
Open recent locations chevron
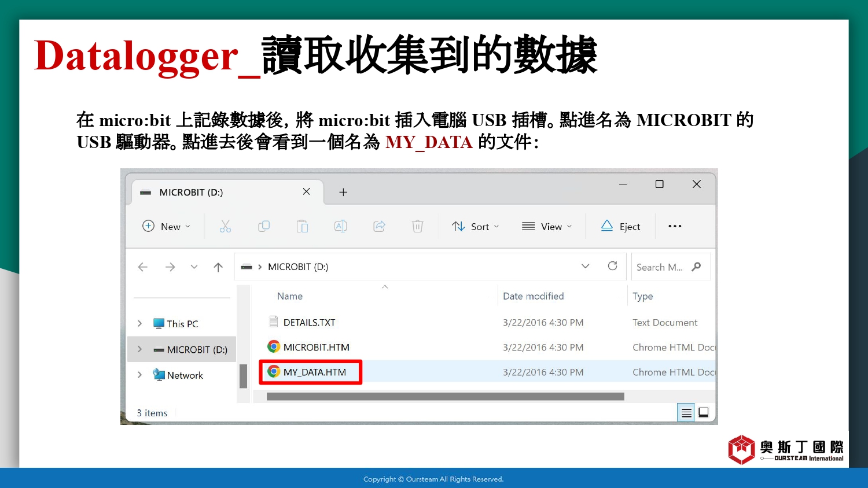tap(194, 267)
